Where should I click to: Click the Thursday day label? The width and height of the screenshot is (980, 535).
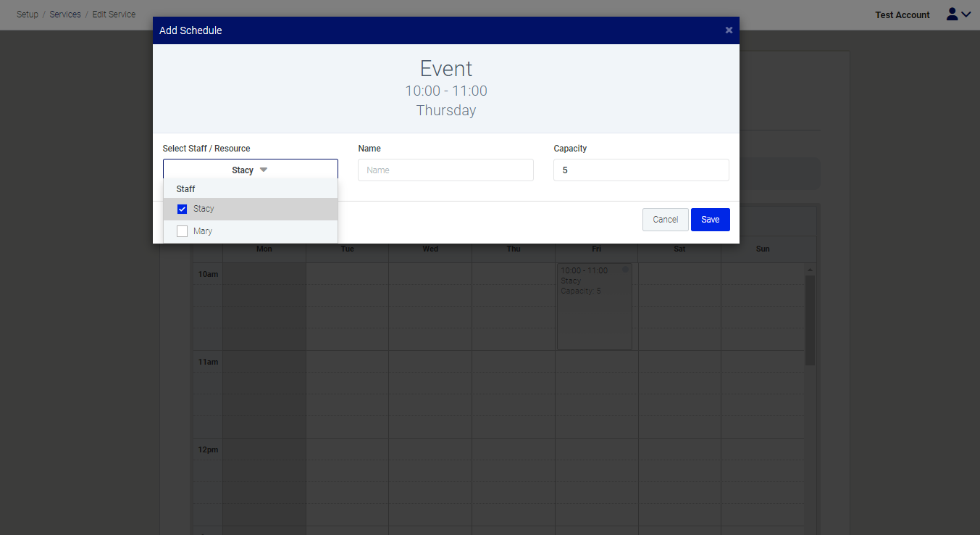pos(446,110)
